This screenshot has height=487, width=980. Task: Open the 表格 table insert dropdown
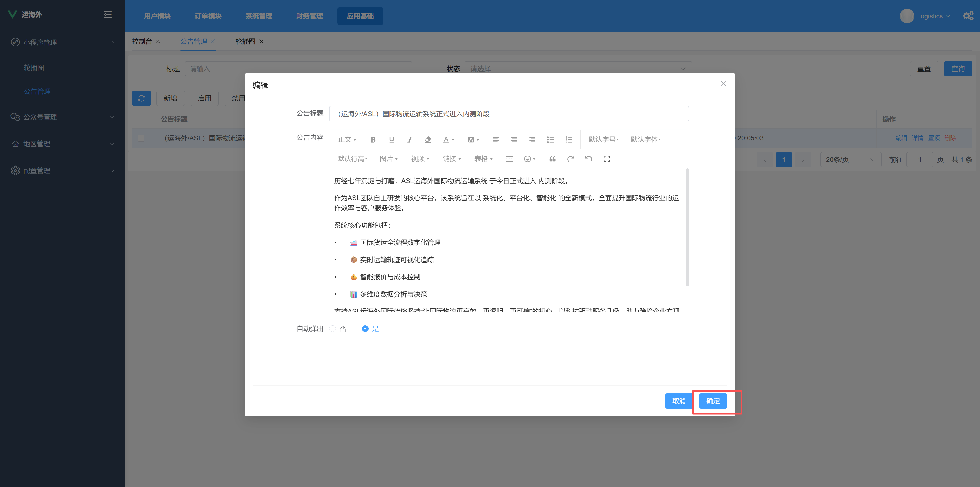tap(483, 159)
